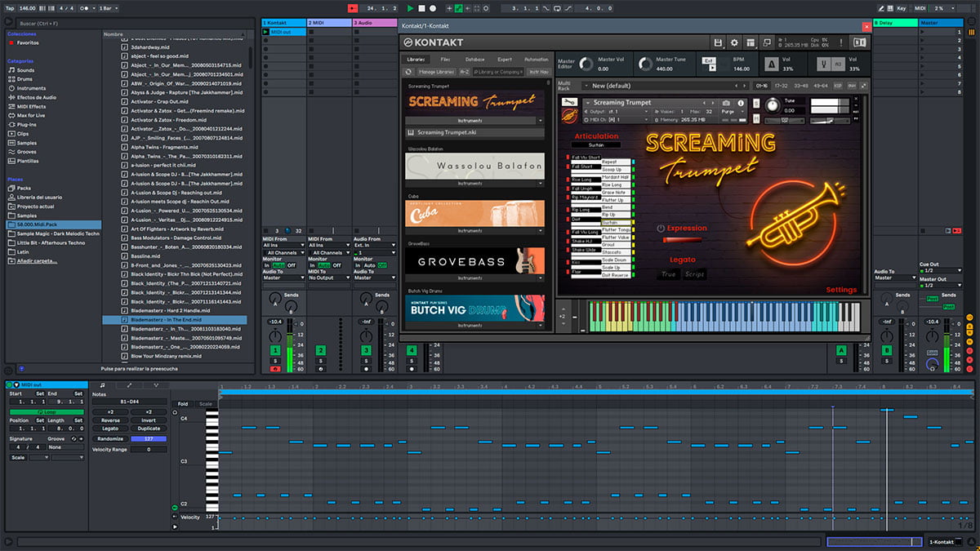980x551 pixels.
Task: Disarm recording on track 1
Action: point(275,369)
